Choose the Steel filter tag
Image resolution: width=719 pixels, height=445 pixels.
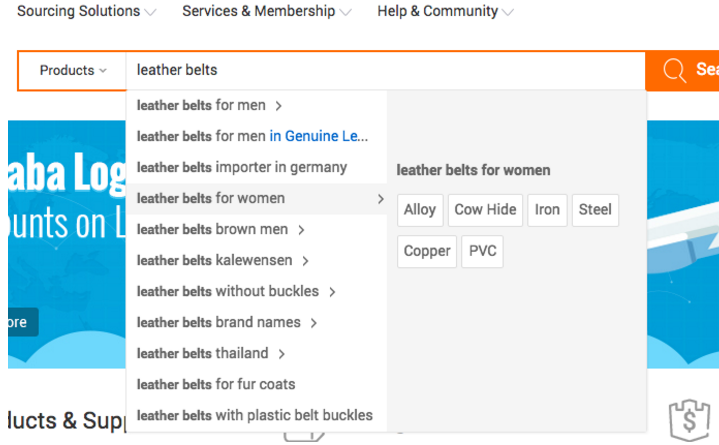[x=595, y=210]
